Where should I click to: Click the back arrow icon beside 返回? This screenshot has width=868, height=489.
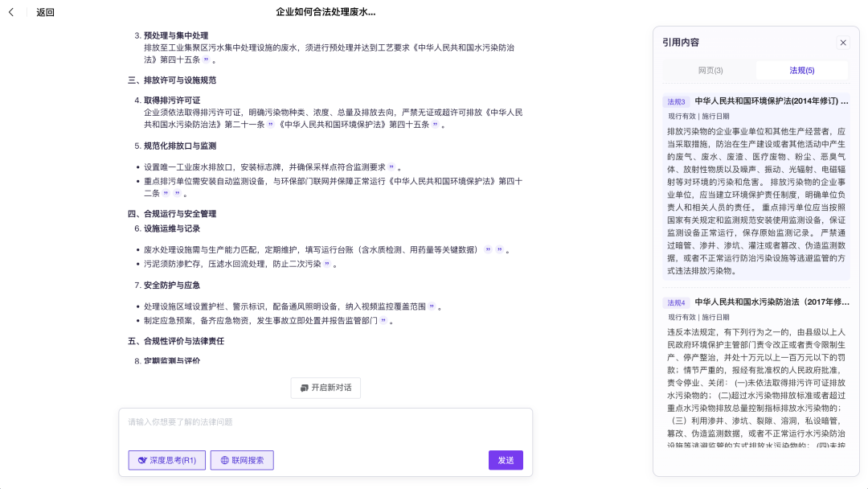(11, 12)
